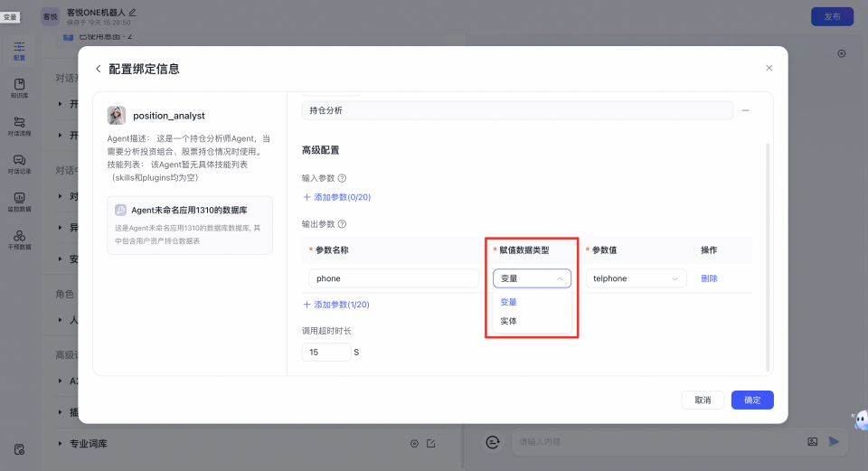
Task: Click the target icon at top right panel
Action: pyautogui.click(x=842, y=53)
